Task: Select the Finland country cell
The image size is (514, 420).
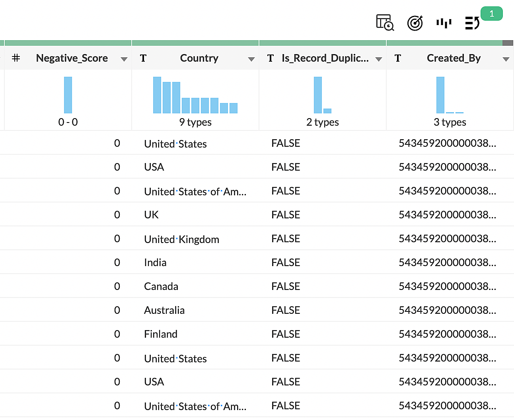Action: pyautogui.click(x=161, y=334)
